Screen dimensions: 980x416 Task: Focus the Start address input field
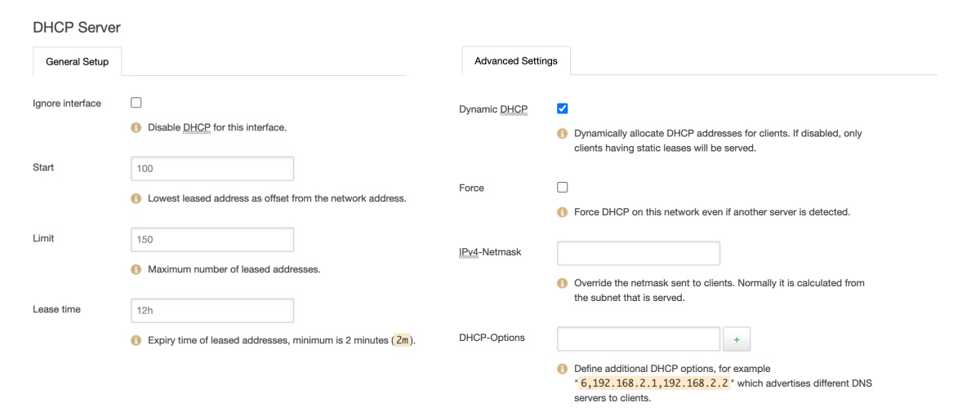(x=212, y=169)
